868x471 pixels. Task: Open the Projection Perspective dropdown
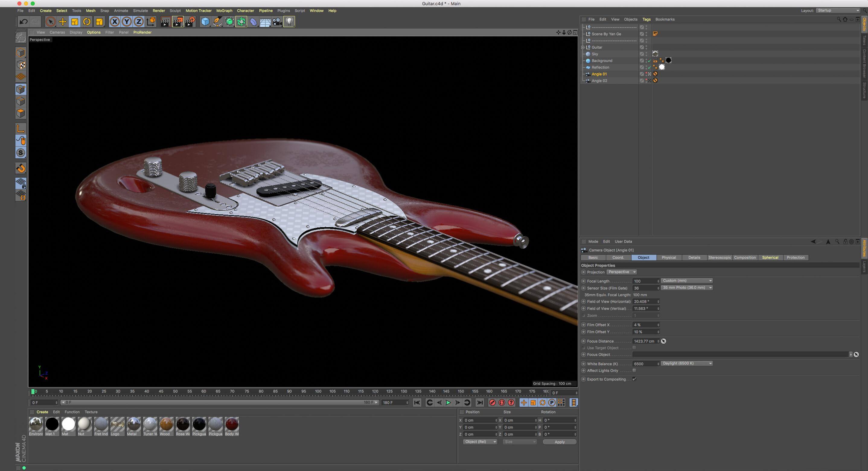621,272
